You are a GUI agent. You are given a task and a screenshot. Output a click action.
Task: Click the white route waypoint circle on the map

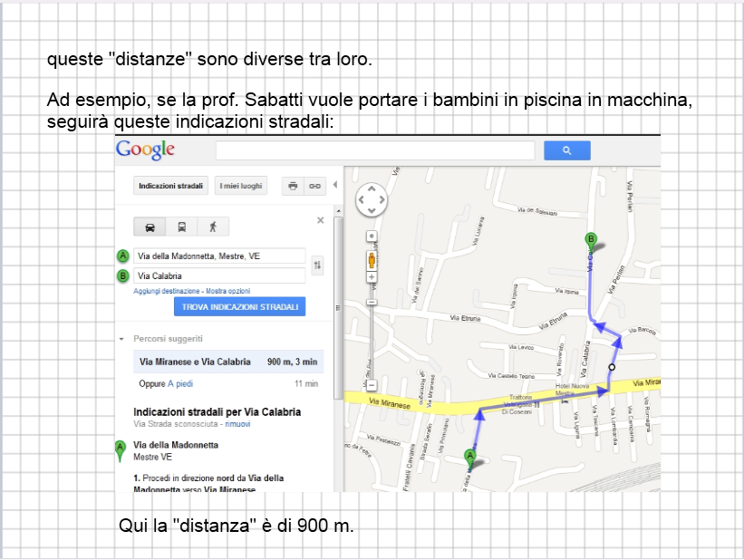pos(612,367)
